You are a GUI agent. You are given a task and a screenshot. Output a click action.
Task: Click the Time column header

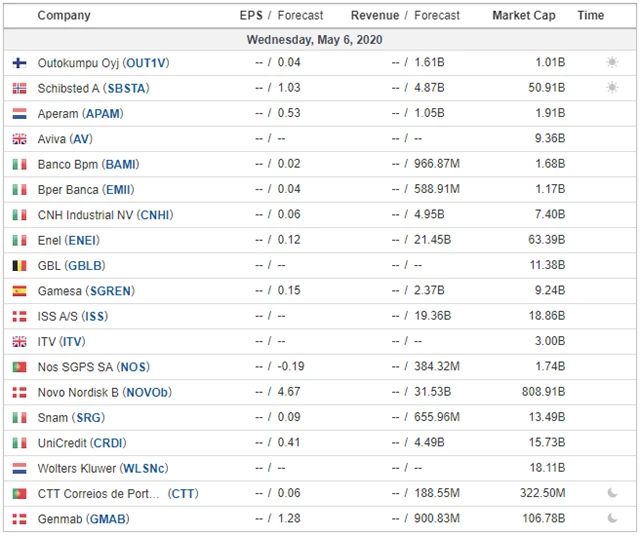[x=591, y=16]
